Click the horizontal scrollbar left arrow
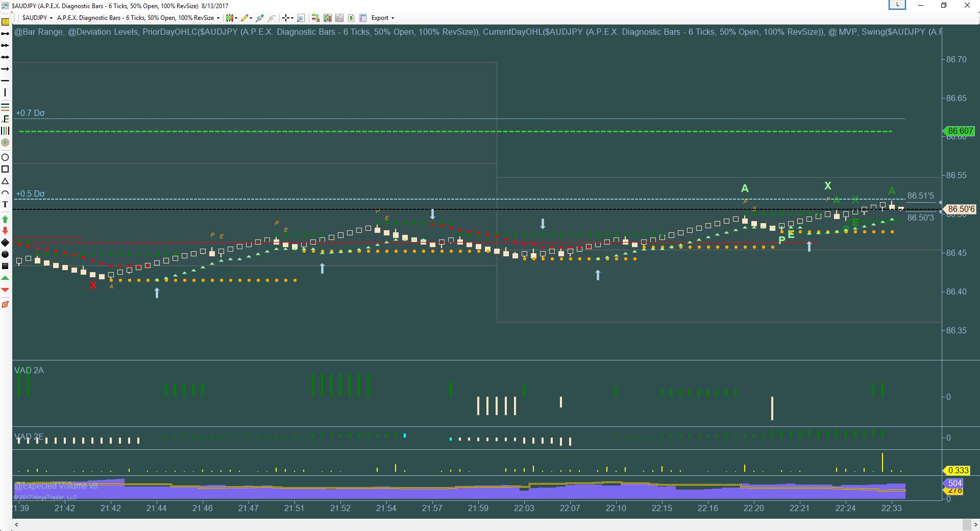The height and width of the screenshot is (531, 980). click(x=16, y=524)
